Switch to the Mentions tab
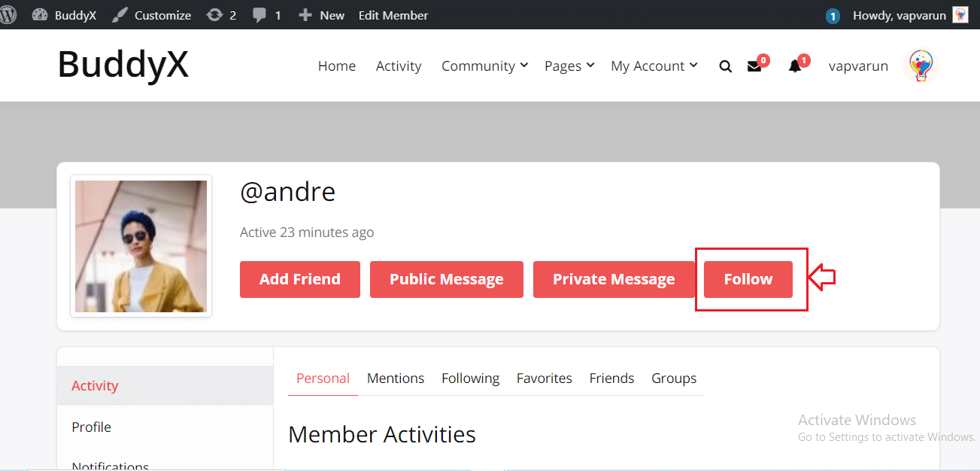 [x=396, y=378]
